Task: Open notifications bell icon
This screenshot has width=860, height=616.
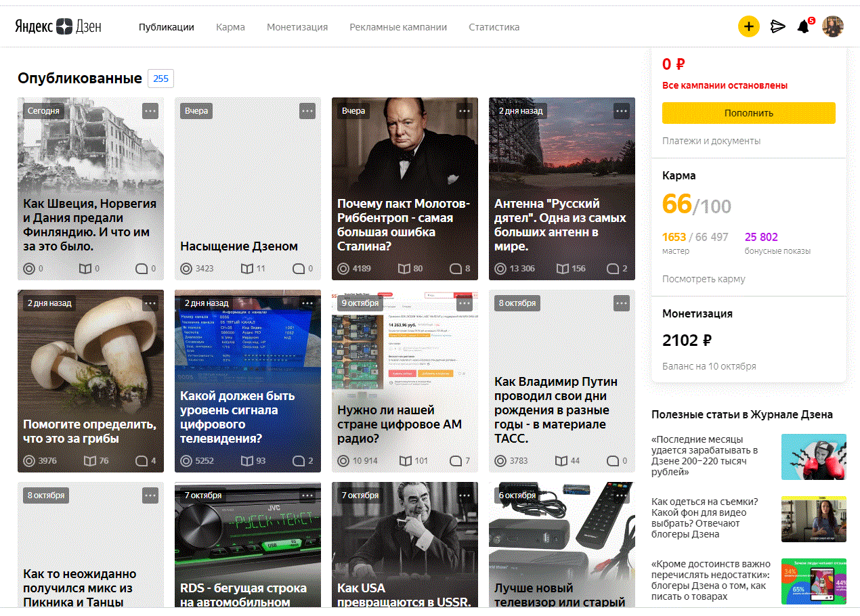Action: tap(804, 27)
